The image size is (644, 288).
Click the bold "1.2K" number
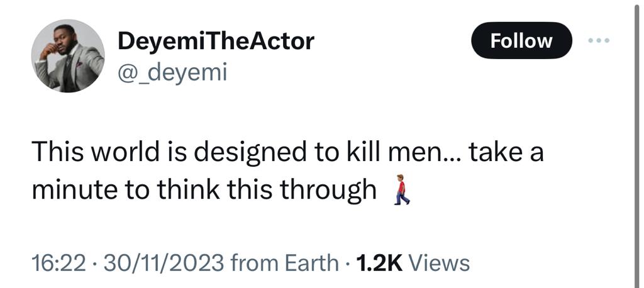point(379,263)
